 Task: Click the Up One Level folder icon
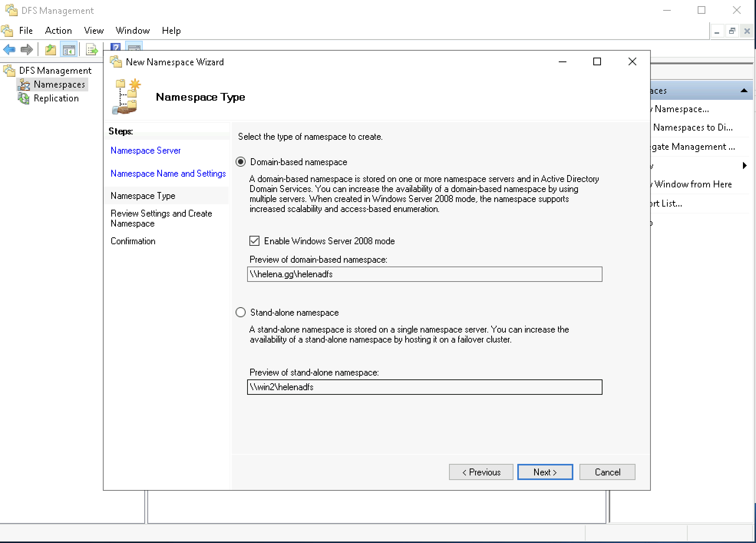click(50, 50)
